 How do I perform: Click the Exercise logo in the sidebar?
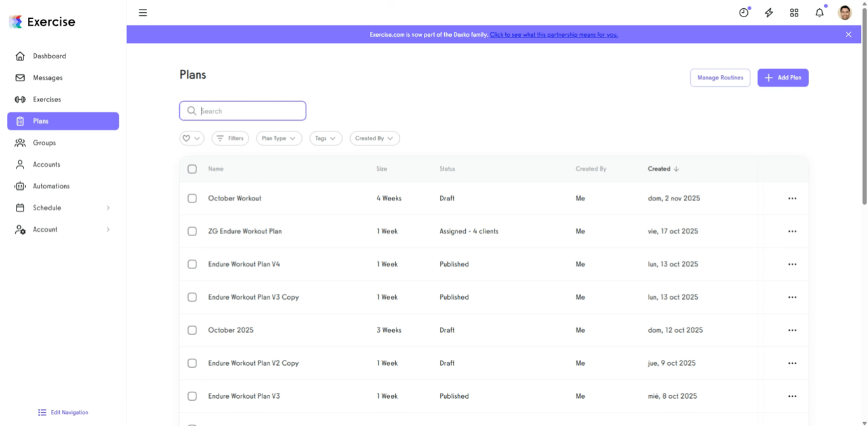point(42,22)
